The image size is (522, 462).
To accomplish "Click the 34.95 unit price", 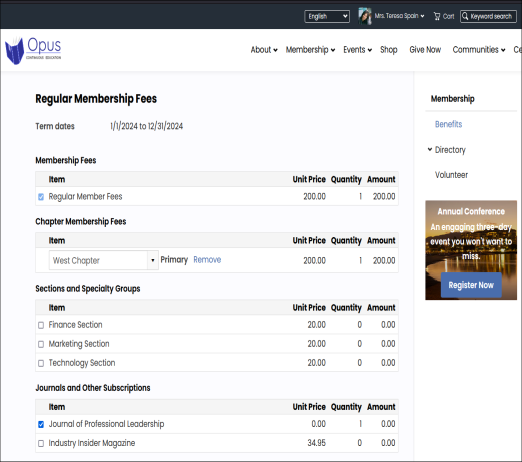I will tap(316, 443).
